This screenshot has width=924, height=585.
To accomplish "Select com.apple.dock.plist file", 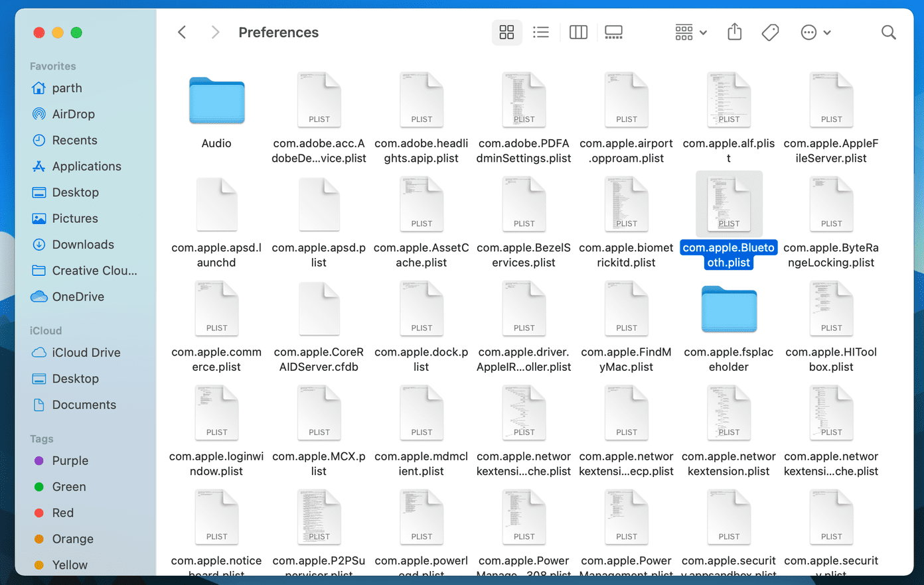I will [x=422, y=326].
